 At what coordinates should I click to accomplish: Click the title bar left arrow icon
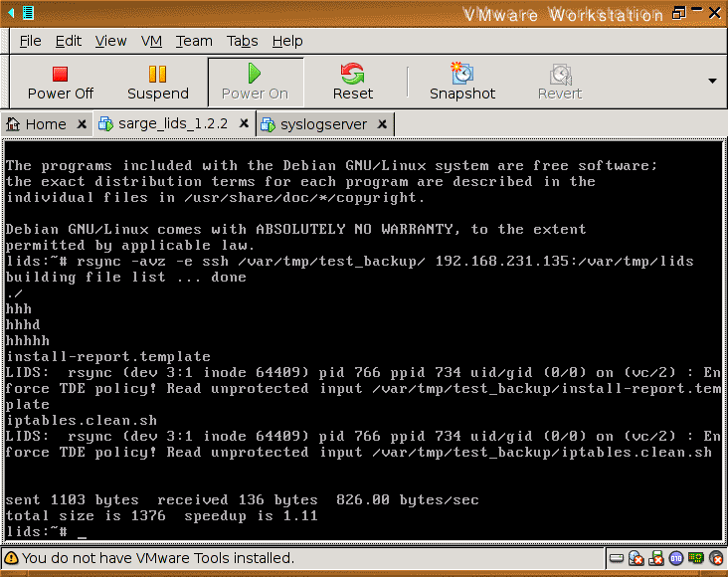pos(11,13)
